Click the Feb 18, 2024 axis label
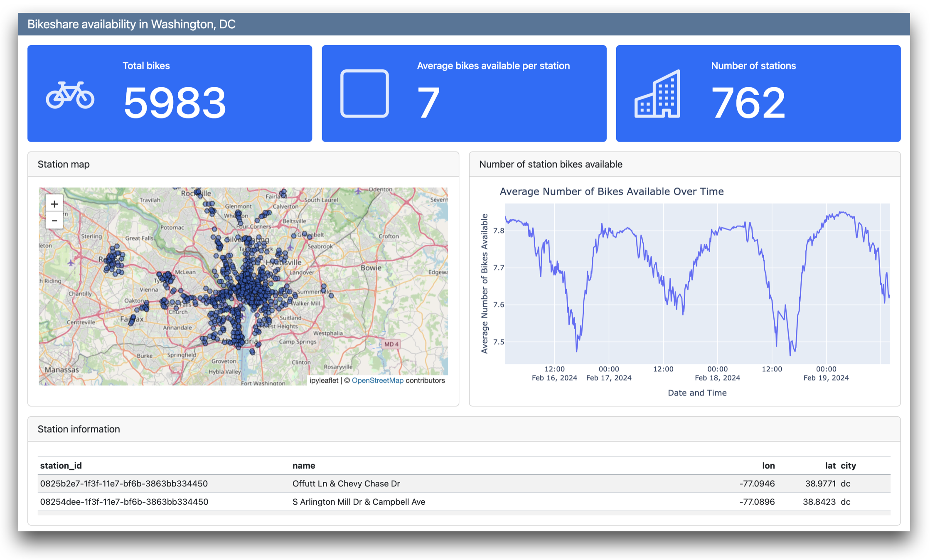Image resolution: width=930 pixels, height=560 pixels. (717, 378)
